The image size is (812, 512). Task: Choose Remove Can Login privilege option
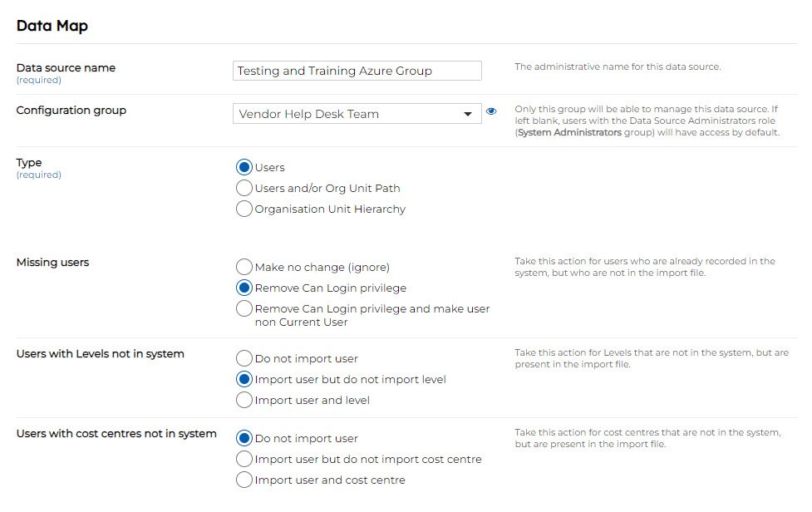pyautogui.click(x=244, y=288)
